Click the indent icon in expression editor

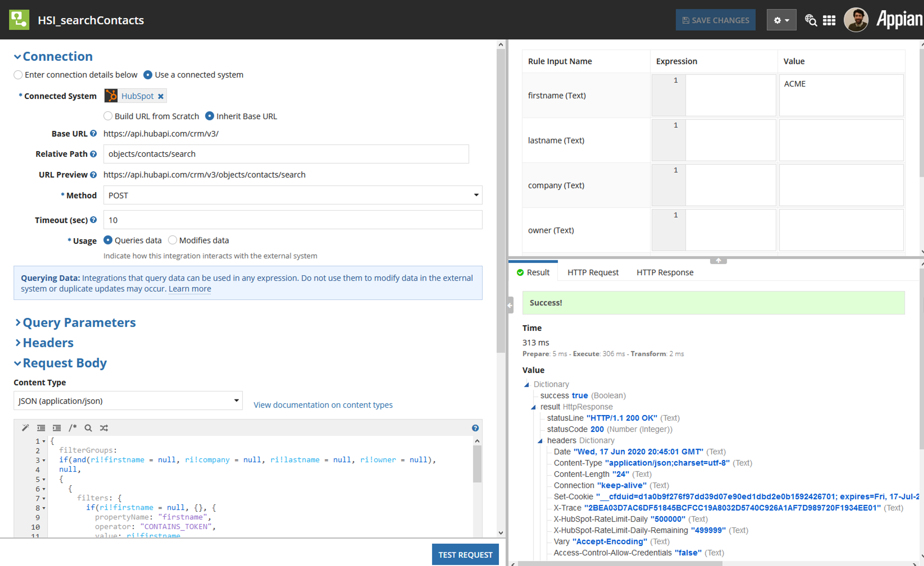click(57, 428)
